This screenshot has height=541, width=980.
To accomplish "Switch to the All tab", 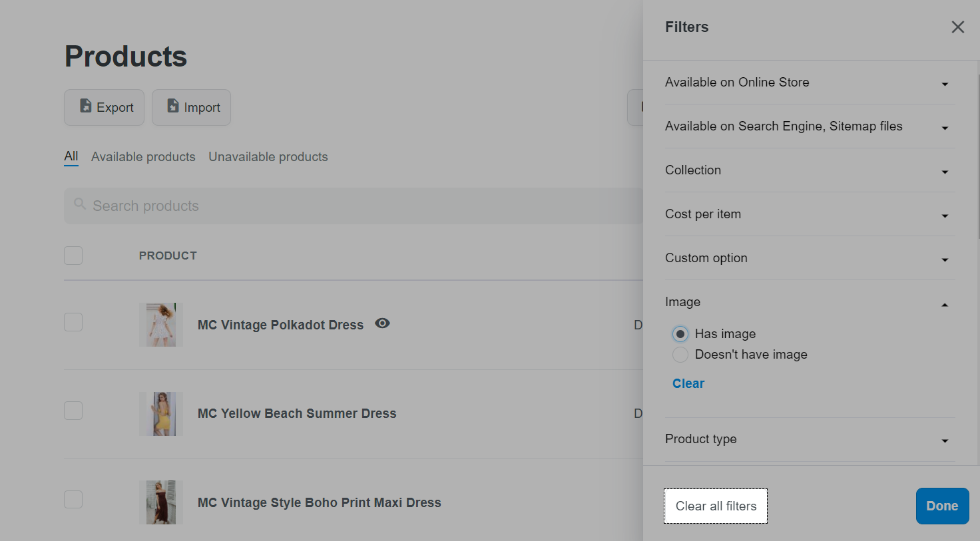I will click(71, 156).
